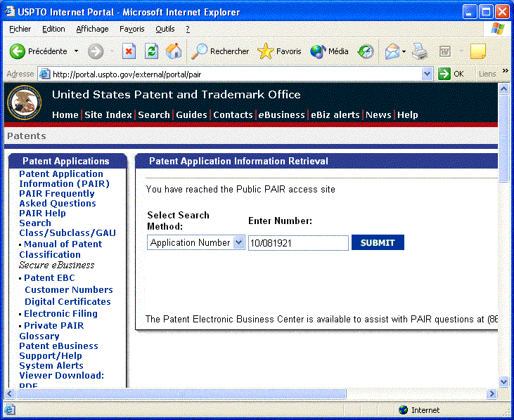Click the IE page icon in status bar
The image size is (514, 420).
pos(9,409)
